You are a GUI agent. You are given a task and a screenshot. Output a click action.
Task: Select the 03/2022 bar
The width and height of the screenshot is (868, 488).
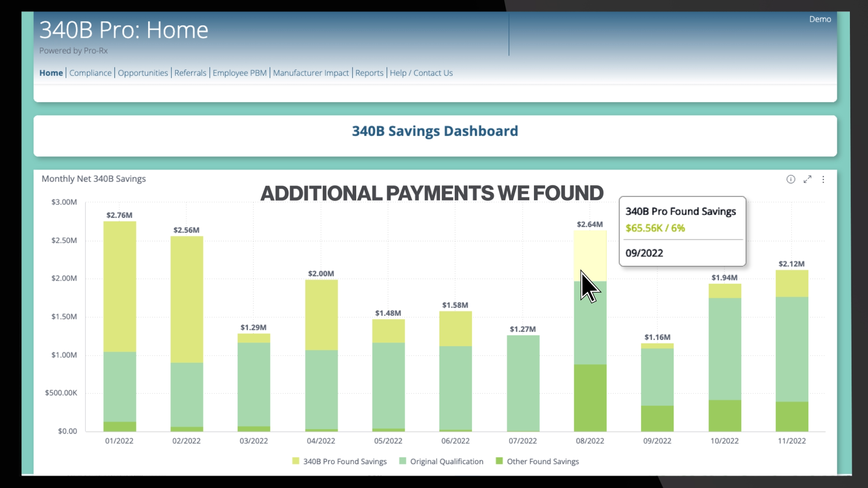point(254,383)
